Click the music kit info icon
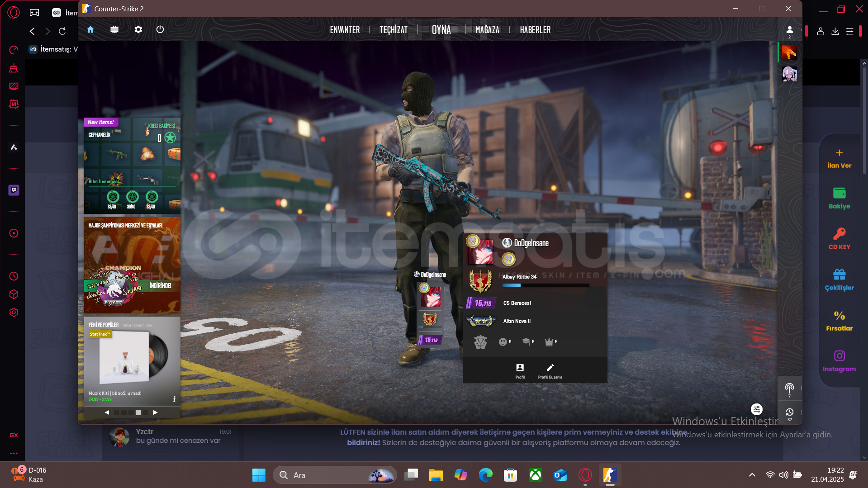Image resolution: width=868 pixels, height=488 pixels. 174,399
